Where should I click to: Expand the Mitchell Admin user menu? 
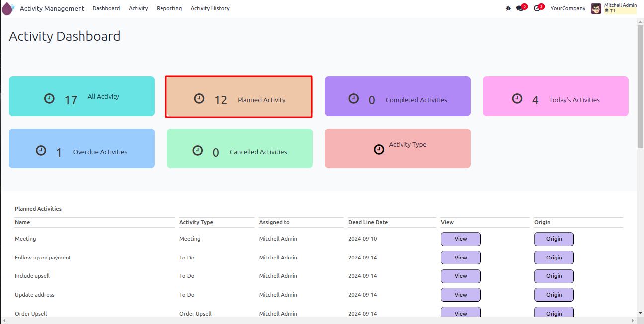pos(620,5)
